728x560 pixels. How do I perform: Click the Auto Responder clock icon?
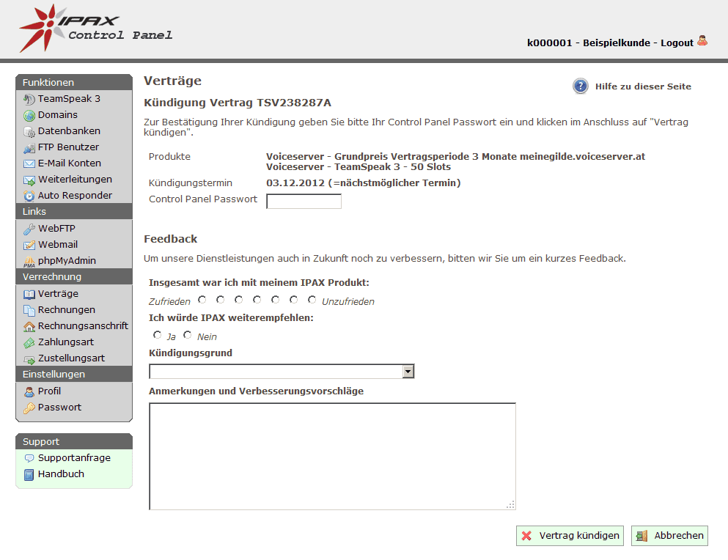29,196
